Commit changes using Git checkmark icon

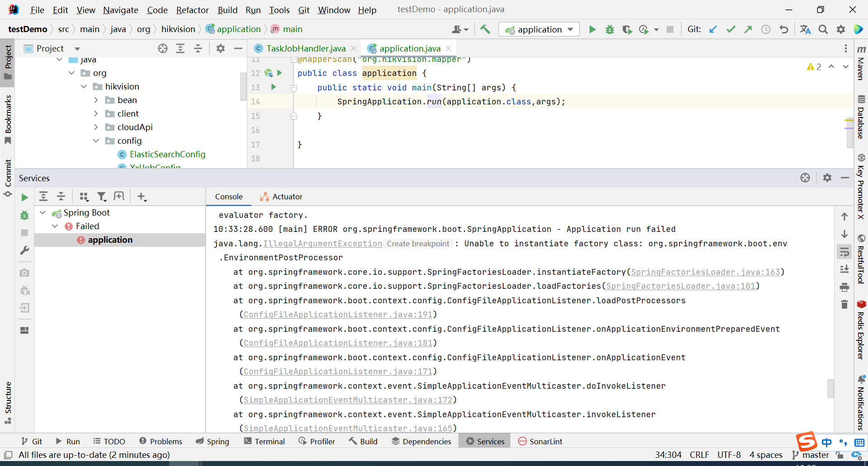click(731, 29)
